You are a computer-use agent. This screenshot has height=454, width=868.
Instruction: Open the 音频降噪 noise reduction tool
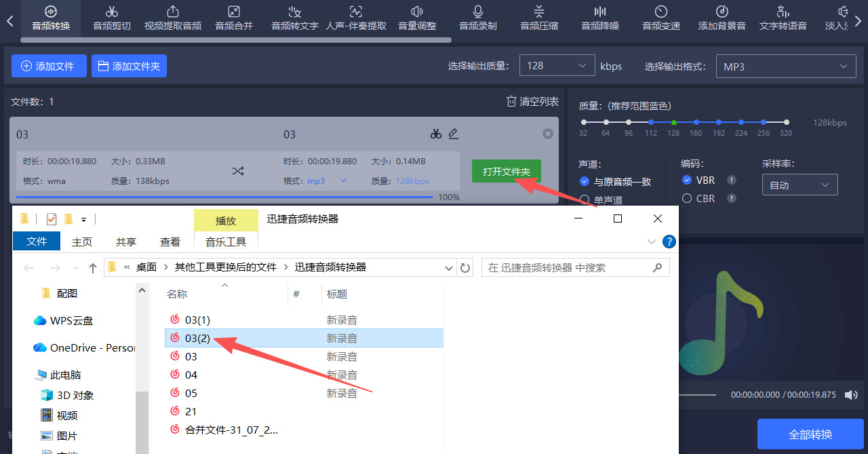pos(600,18)
